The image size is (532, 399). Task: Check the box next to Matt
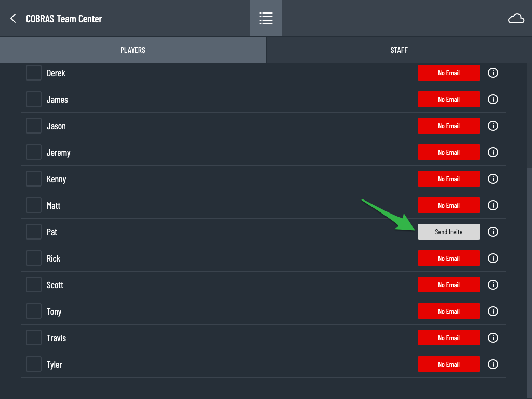[34, 205]
